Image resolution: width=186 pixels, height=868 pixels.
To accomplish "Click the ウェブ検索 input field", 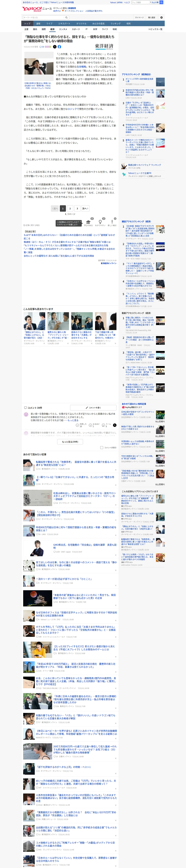I will (x=140, y=2).
